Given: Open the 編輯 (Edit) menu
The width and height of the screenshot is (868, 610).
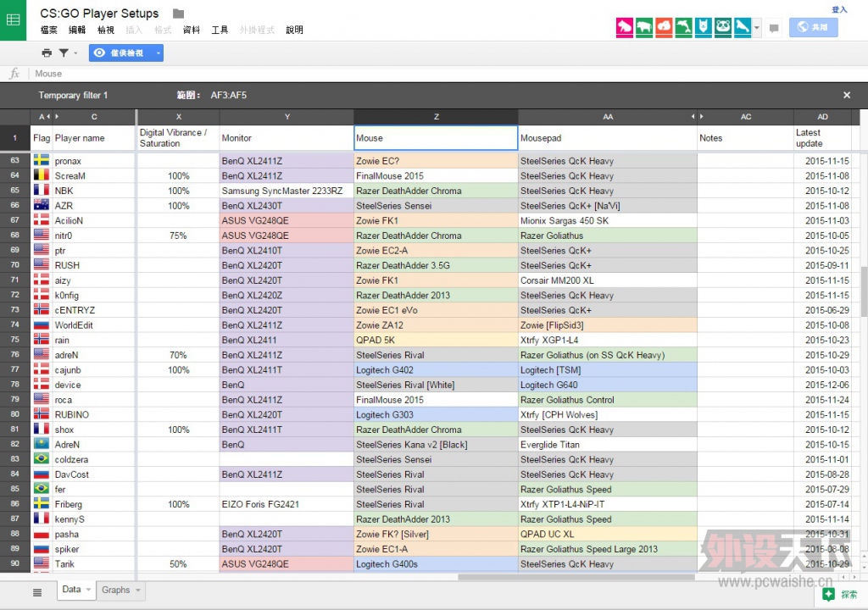Looking at the screenshot, I should pyautogui.click(x=77, y=30).
